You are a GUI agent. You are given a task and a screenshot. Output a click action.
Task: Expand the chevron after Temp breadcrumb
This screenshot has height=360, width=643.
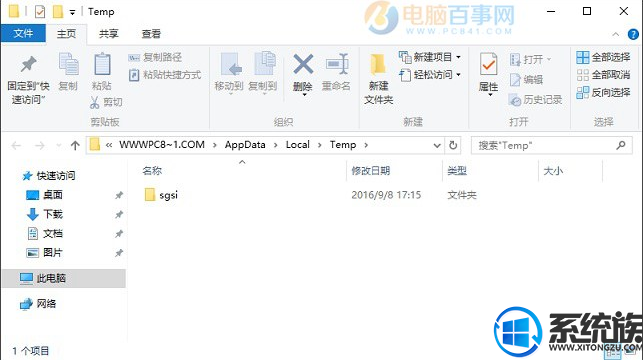pos(366,145)
